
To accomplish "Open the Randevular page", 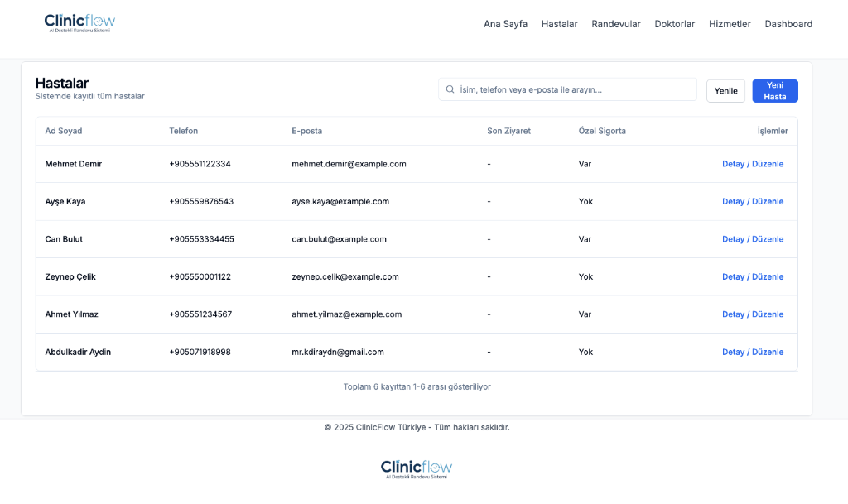I will (x=615, y=24).
